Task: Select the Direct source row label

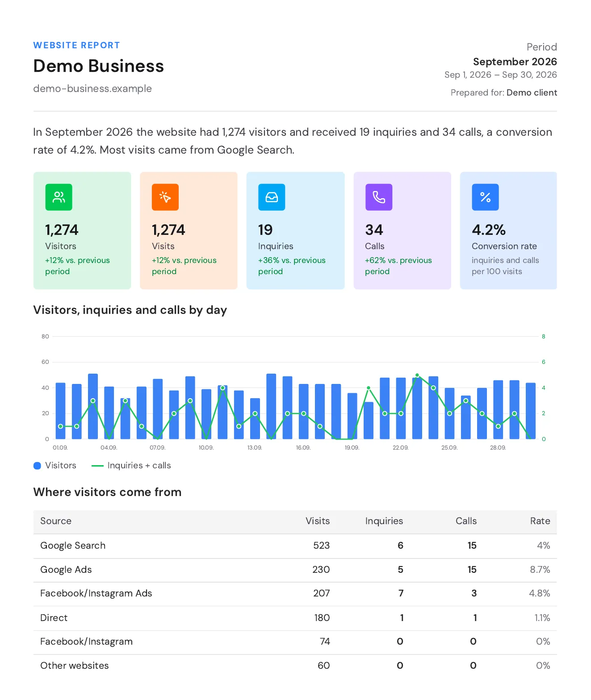Action: click(x=54, y=618)
